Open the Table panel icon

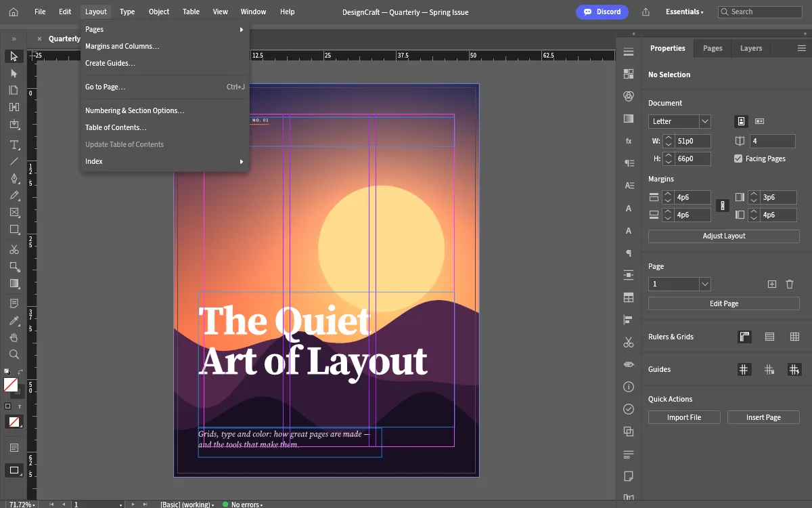point(629,297)
